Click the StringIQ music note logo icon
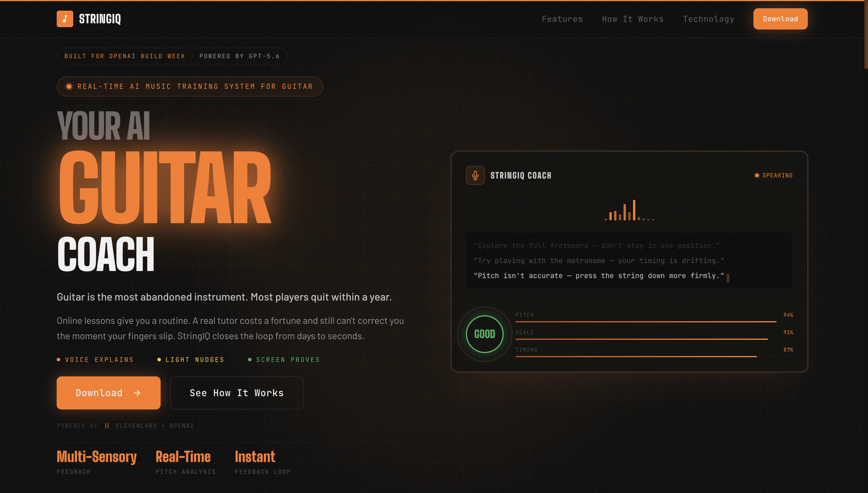Image resolution: width=868 pixels, height=493 pixels. [x=65, y=19]
